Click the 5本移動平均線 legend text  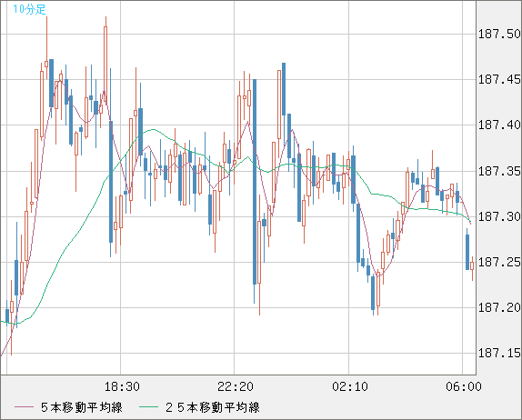[82, 407]
